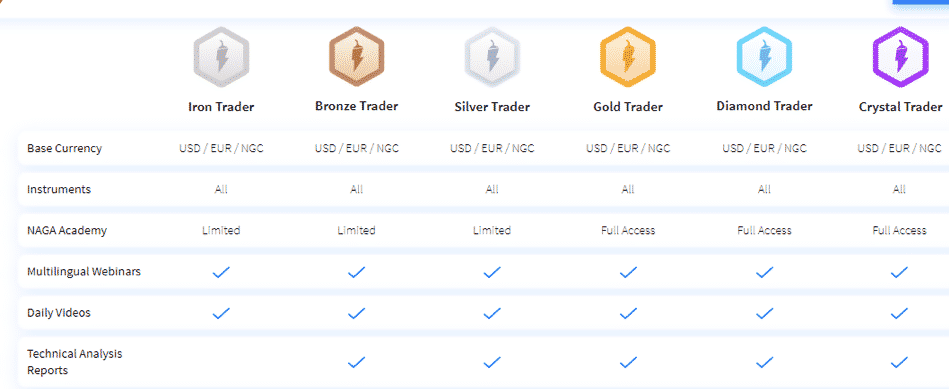Viewport: 949px width, 389px height.
Task: Click the Diamond Trader blue badge
Action: [764, 57]
